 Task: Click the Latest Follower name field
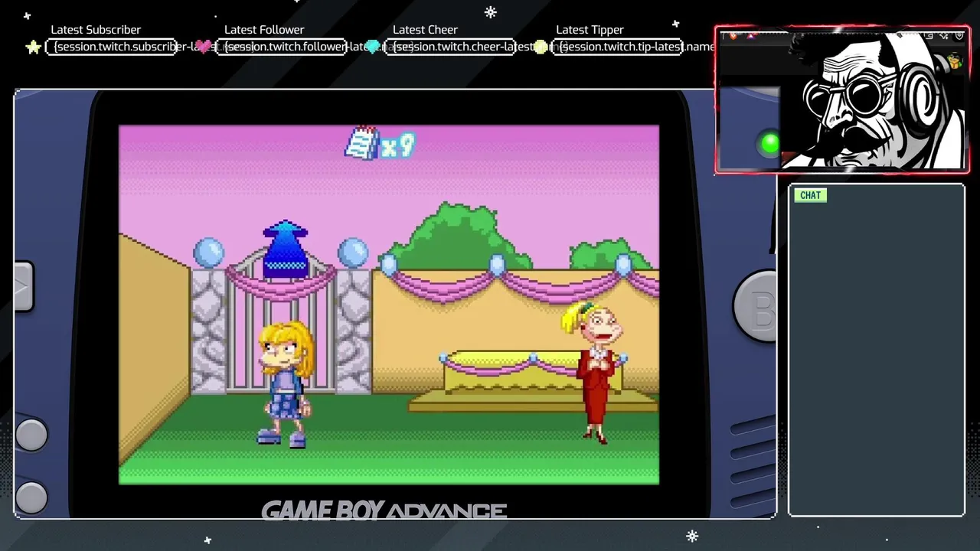(x=281, y=47)
